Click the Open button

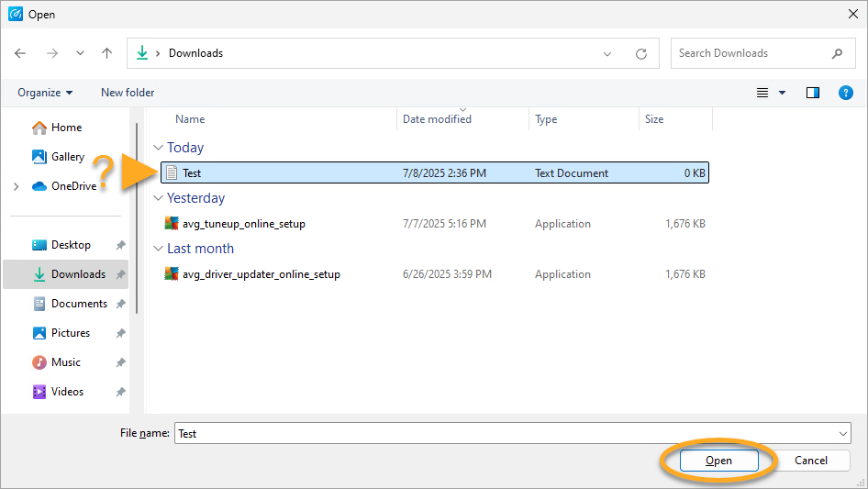pos(718,461)
